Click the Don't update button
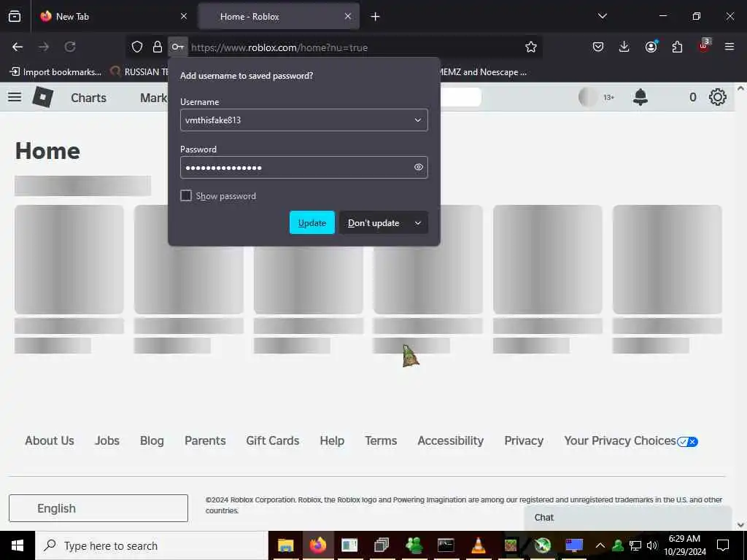 click(x=373, y=223)
